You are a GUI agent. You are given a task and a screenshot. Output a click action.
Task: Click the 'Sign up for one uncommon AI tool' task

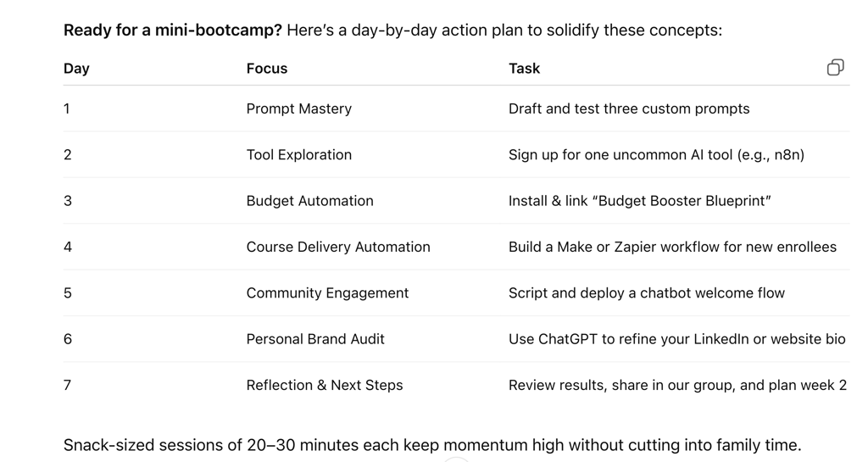click(657, 155)
